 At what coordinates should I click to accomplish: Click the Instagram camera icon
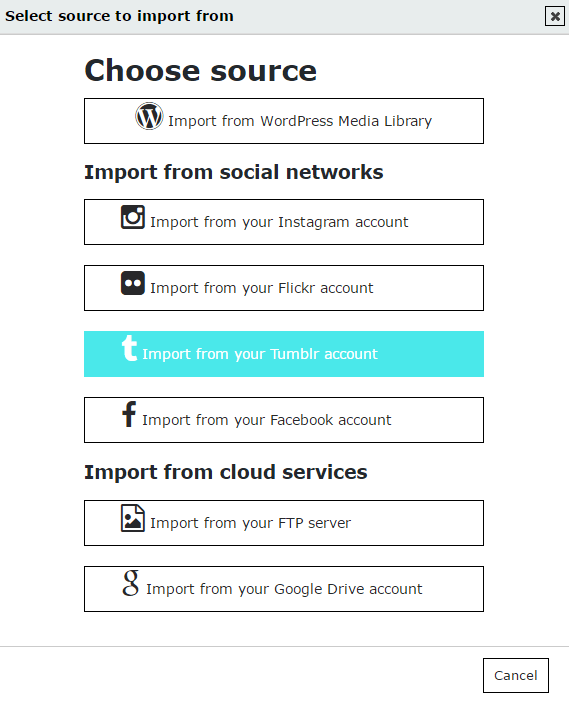pos(133,217)
